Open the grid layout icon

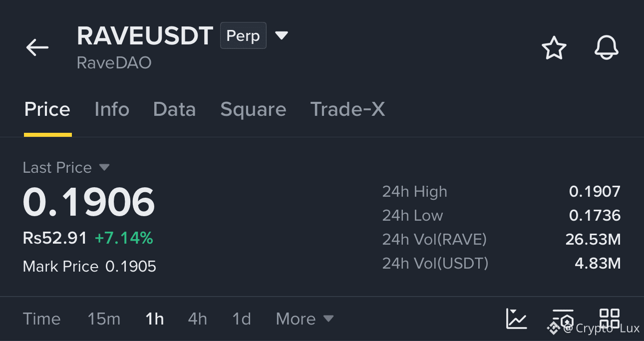coord(610,319)
